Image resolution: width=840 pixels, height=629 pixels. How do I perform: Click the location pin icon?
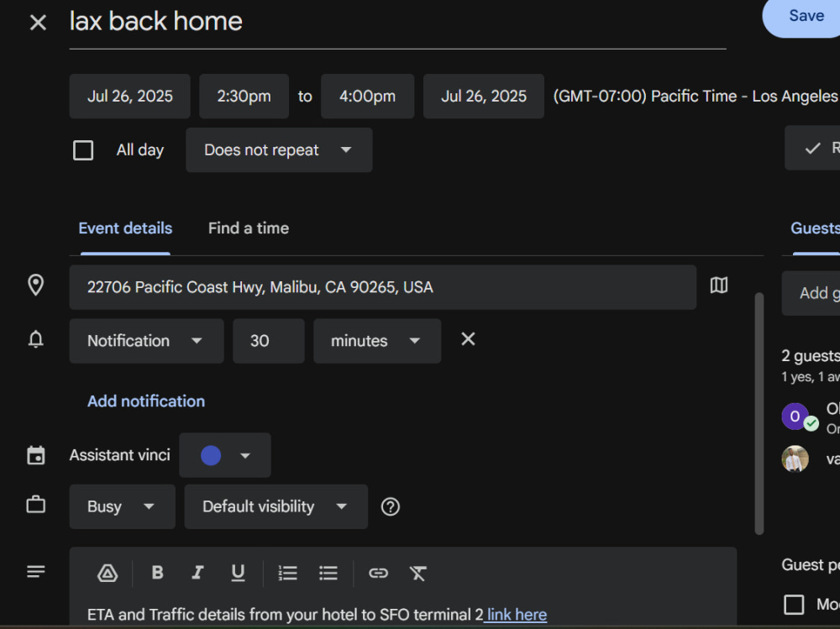[36, 285]
